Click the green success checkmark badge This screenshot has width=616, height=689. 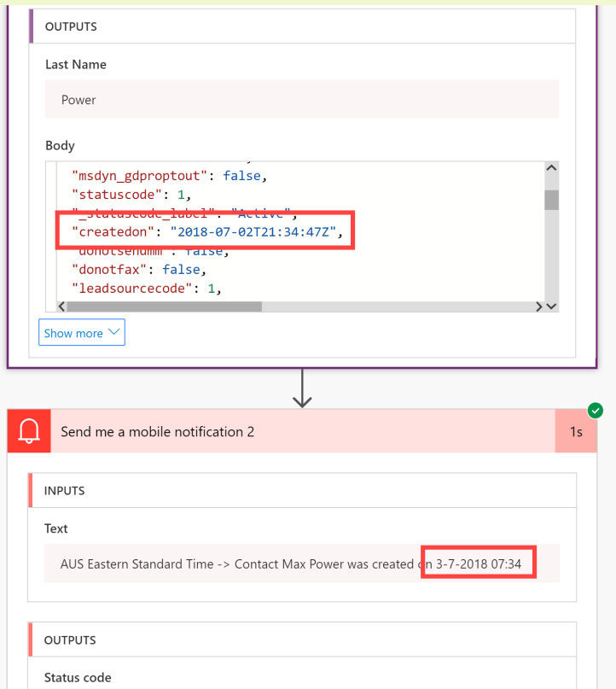(x=596, y=411)
